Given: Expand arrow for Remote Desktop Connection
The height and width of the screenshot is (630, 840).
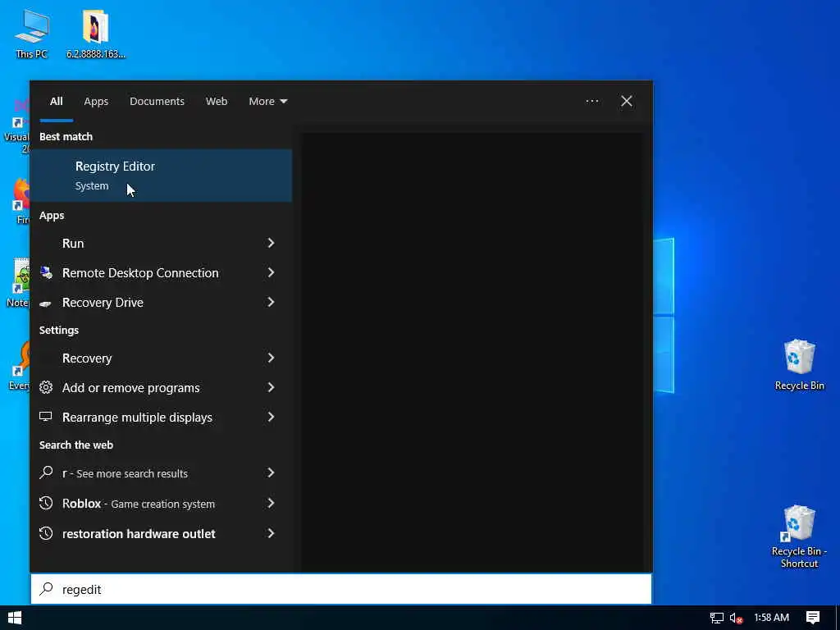Looking at the screenshot, I should (271, 272).
